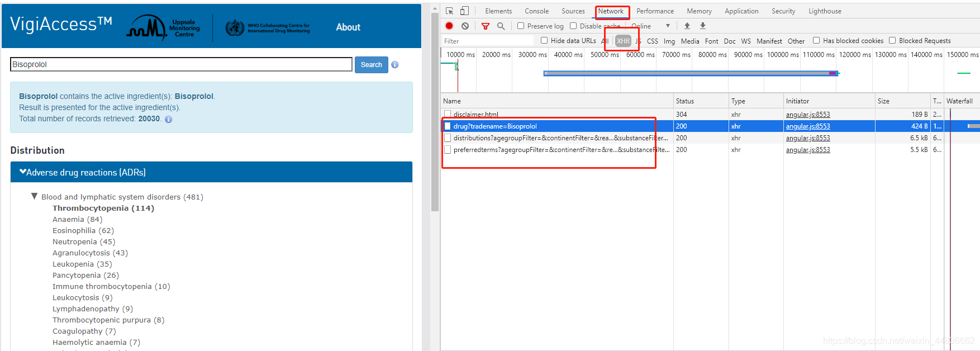The image size is (980, 351).
Task: Filter requests by Font
Action: [712, 41]
